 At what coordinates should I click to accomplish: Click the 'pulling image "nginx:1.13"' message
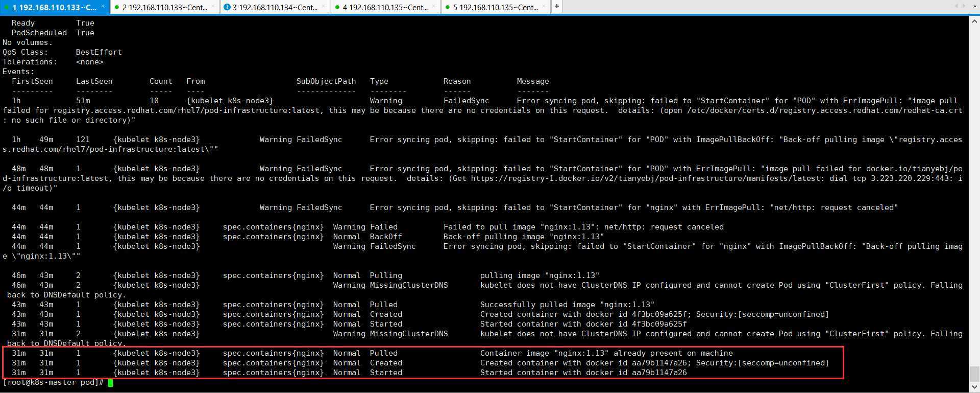coord(540,275)
